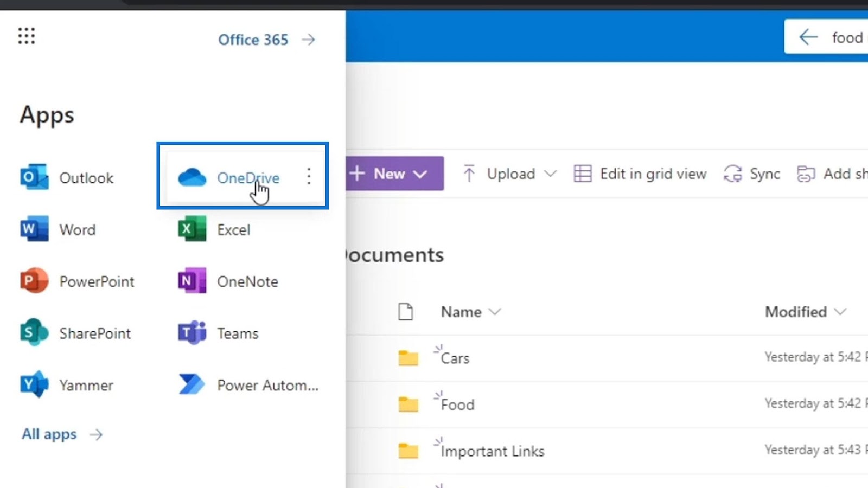Image resolution: width=868 pixels, height=488 pixels.
Task: Click the Cars row modified date
Action: [x=816, y=357]
